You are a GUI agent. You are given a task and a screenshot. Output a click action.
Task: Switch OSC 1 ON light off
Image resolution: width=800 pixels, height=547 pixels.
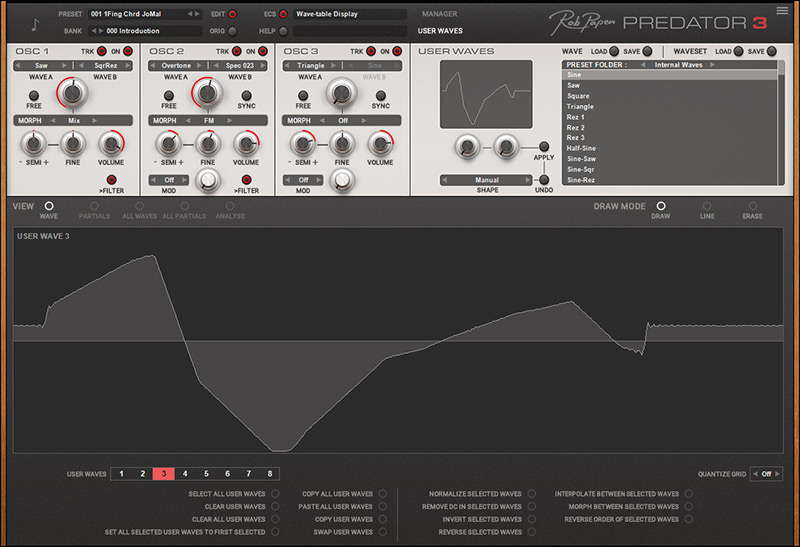(128, 51)
